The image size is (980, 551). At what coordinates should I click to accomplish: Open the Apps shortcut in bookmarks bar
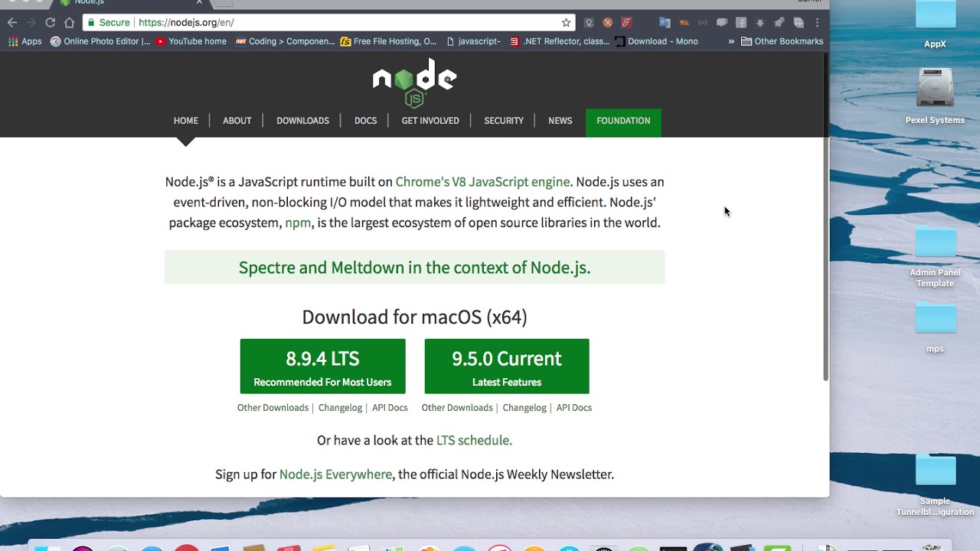[24, 41]
